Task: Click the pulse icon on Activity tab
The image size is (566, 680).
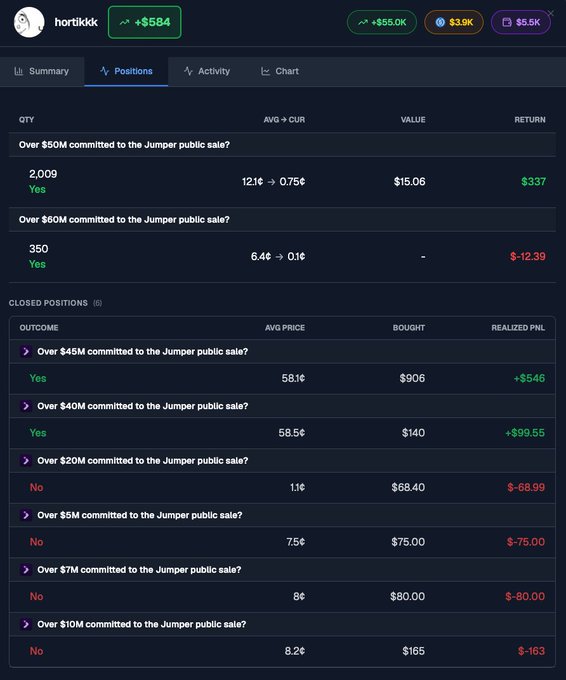Action: 188,71
